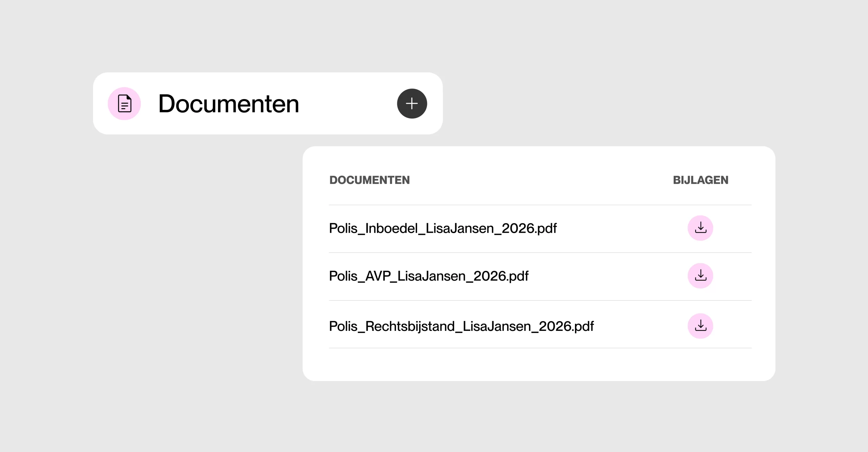The width and height of the screenshot is (868, 452).
Task: Select the DOCUMENTEN column header
Action: click(x=370, y=180)
